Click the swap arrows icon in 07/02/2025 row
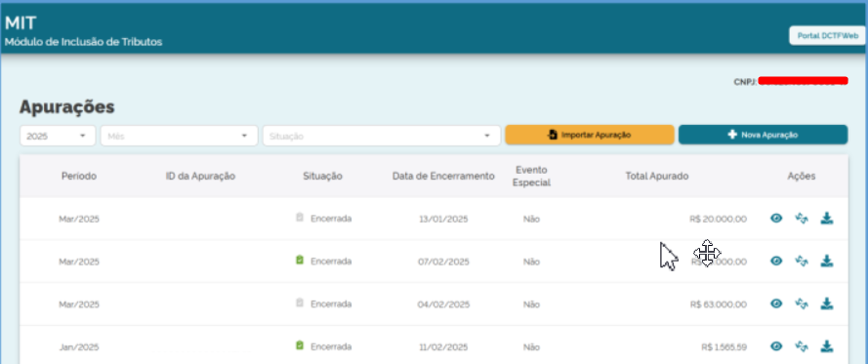Screen dimensions: 868x364 coord(802,261)
